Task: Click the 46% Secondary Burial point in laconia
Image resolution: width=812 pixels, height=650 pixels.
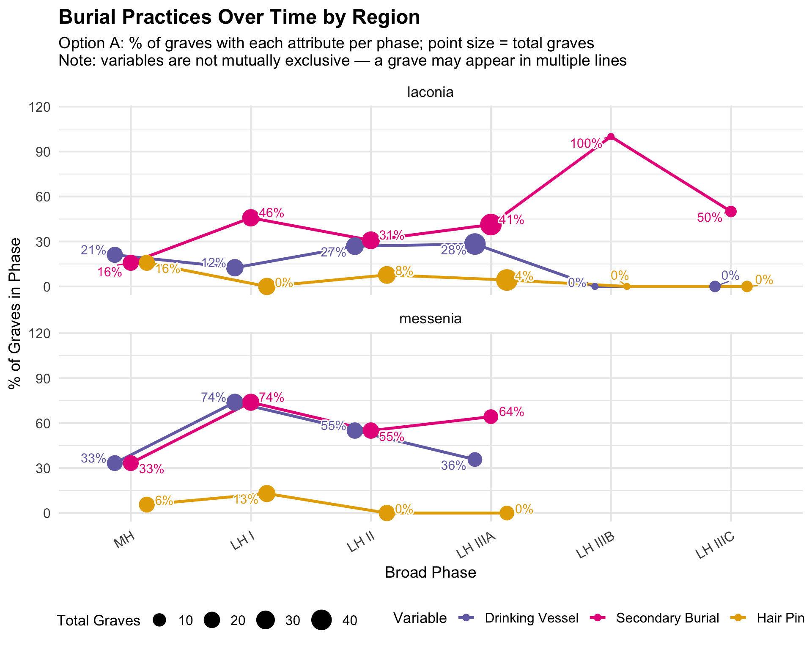Action: tap(251, 218)
